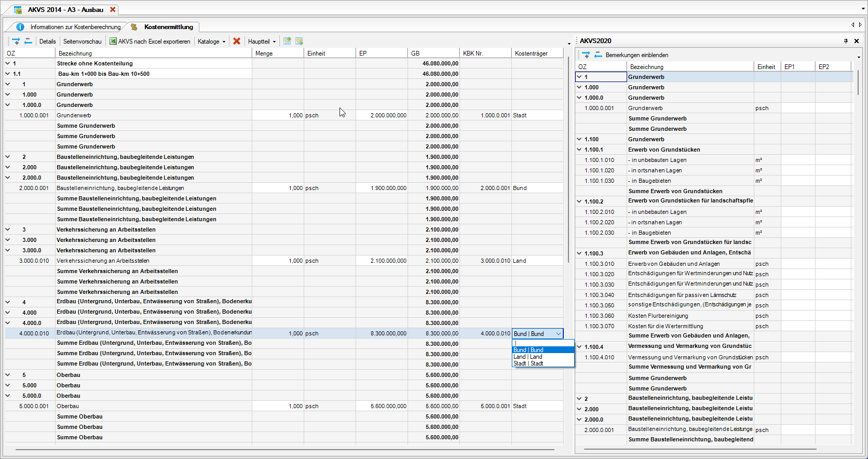Open the Hauptteil dropdown menu
This screenshot has width=868, height=459.
[x=262, y=42]
